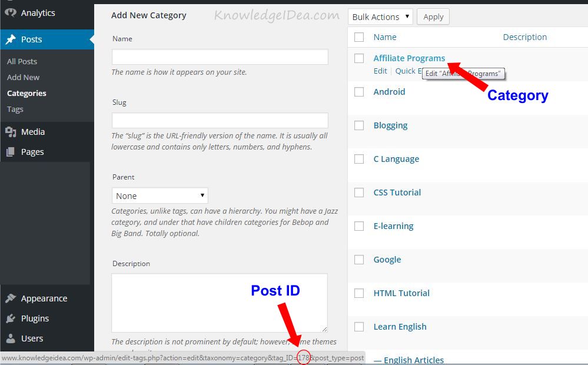Viewport: 588px width, 365px height.
Task: Click the Media sidebar icon
Action: point(11,132)
